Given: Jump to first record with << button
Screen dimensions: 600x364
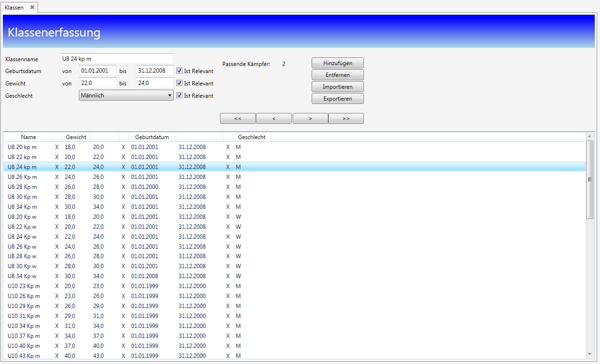Looking at the screenshot, I should point(238,119).
